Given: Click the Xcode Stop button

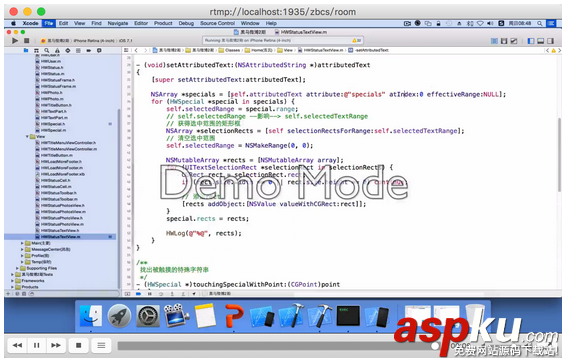Looking at the screenshot, I should 27,41.
